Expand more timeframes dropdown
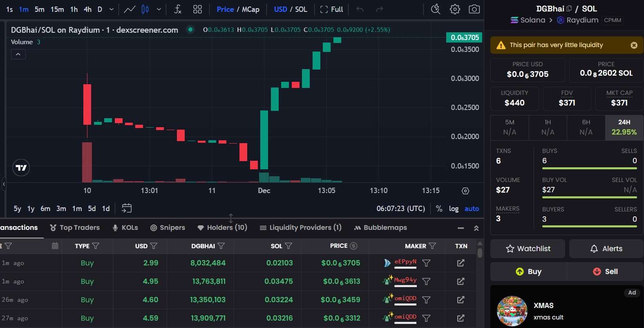 click(112, 9)
